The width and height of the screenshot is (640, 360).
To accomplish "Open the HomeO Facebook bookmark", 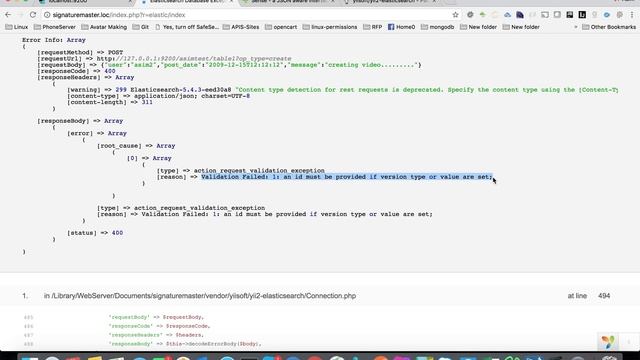I will [x=401, y=27].
